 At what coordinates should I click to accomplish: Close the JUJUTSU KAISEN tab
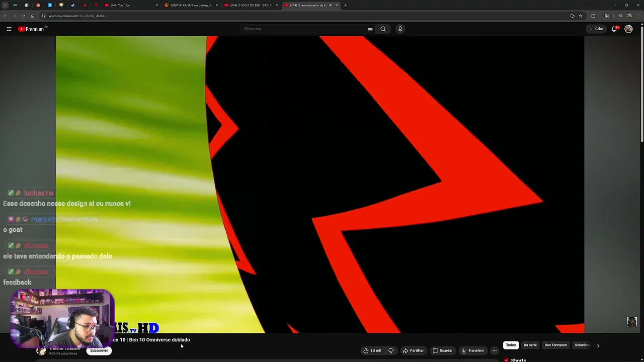click(x=217, y=5)
